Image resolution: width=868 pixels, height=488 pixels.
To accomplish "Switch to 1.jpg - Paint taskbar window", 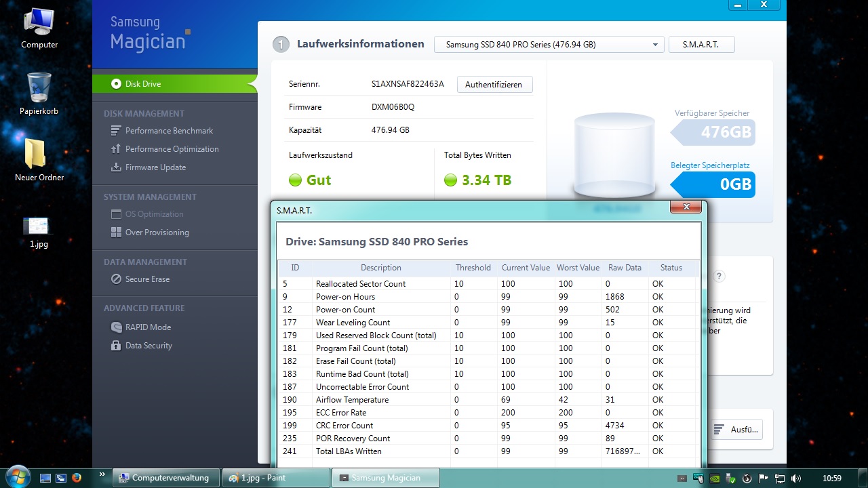I will point(276,478).
